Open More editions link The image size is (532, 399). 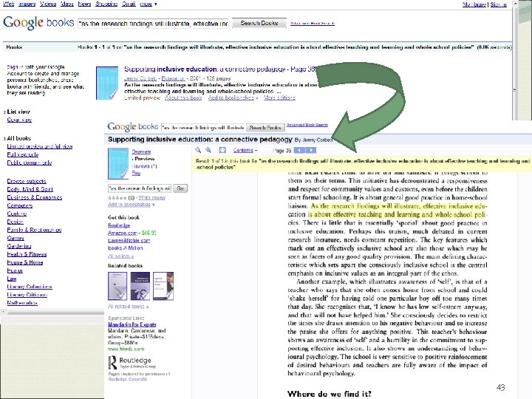(279, 98)
